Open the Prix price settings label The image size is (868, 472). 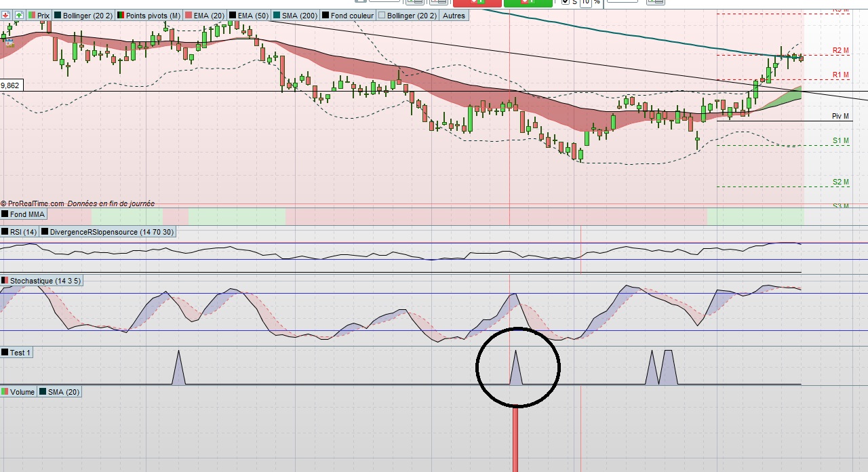[x=39, y=15]
